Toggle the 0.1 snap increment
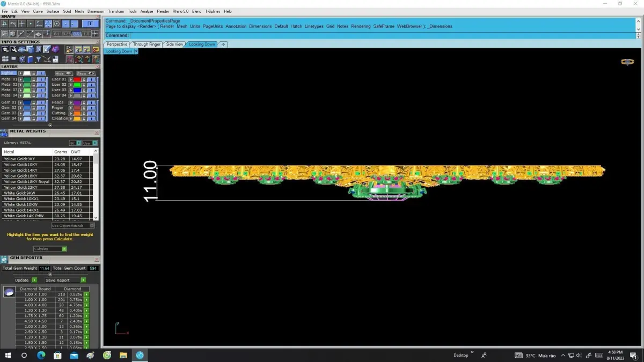644x362 pixels. coord(57,34)
